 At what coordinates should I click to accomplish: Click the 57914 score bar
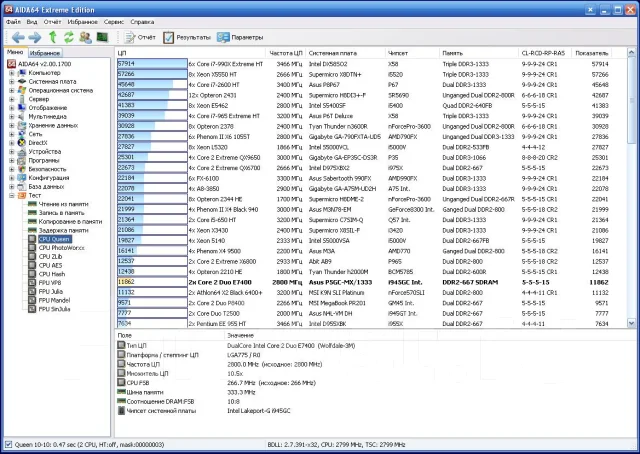pyautogui.click(x=152, y=64)
